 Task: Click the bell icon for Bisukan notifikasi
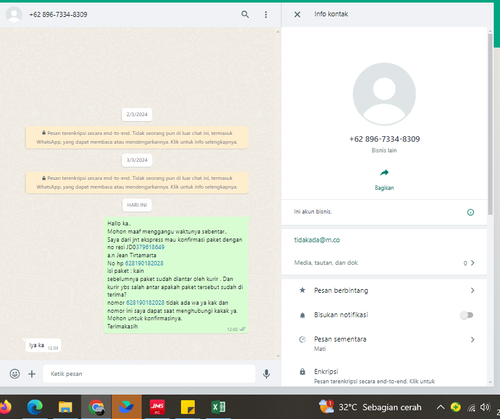(302, 315)
